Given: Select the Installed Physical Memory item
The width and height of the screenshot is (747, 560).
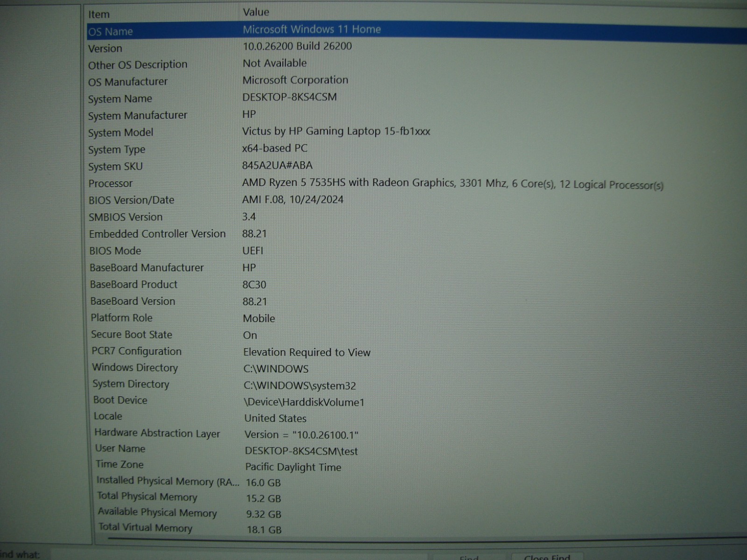Looking at the screenshot, I should [x=168, y=481].
